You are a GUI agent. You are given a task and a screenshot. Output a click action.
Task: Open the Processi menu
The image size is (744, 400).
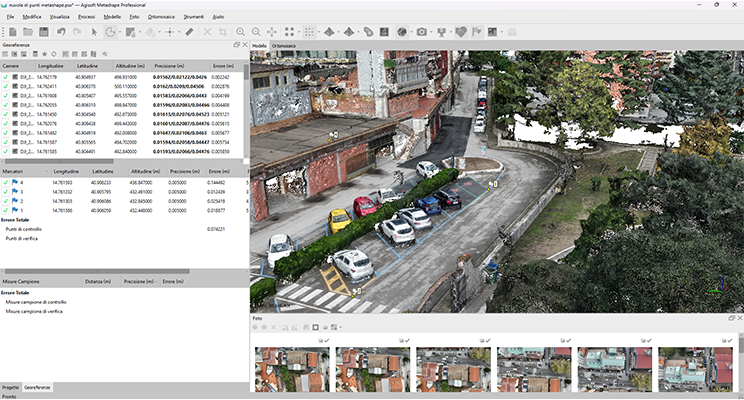coord(86,17)
